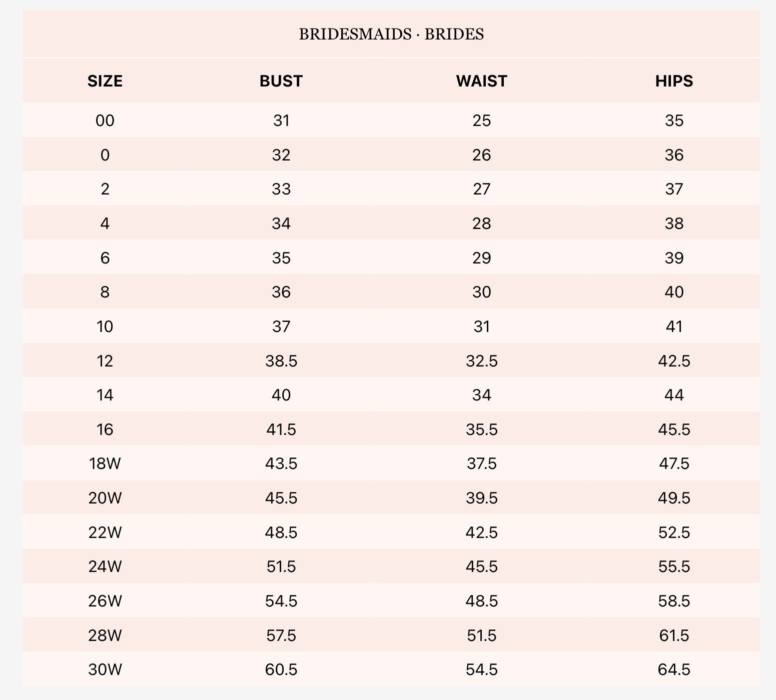Screen dimensions: 776x700
Task: Select bust value 51.5 for size 24W
Action: tap(281, 566)
